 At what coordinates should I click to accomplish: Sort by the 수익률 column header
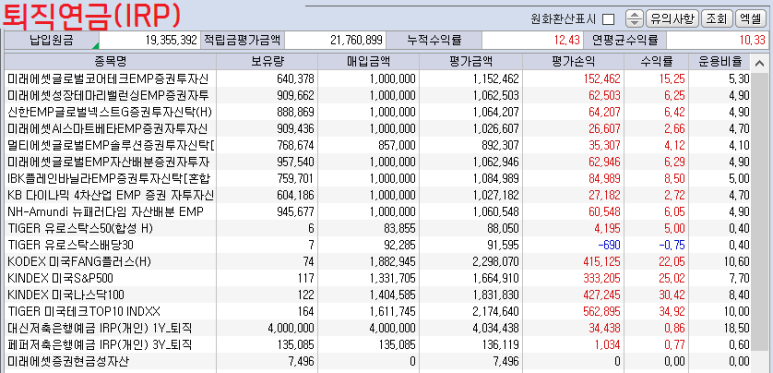(x=656, y=62)
